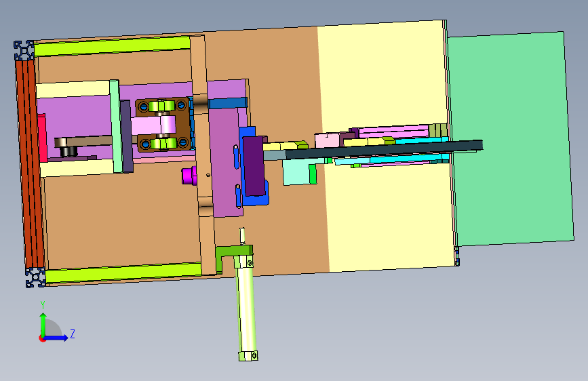Select the mint green vertical plate

[115, 126]
